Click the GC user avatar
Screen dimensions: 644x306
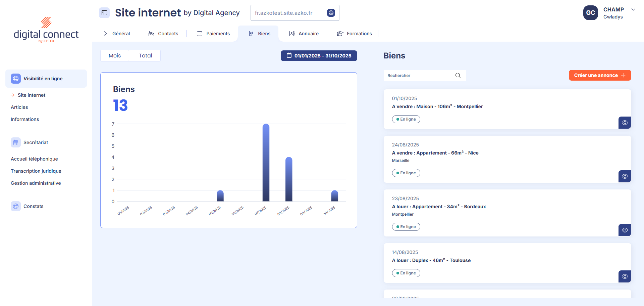[590, 13]
